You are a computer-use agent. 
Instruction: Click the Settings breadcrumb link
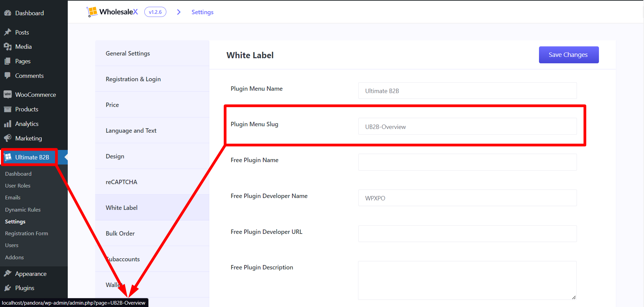click(x=203, y=12)
